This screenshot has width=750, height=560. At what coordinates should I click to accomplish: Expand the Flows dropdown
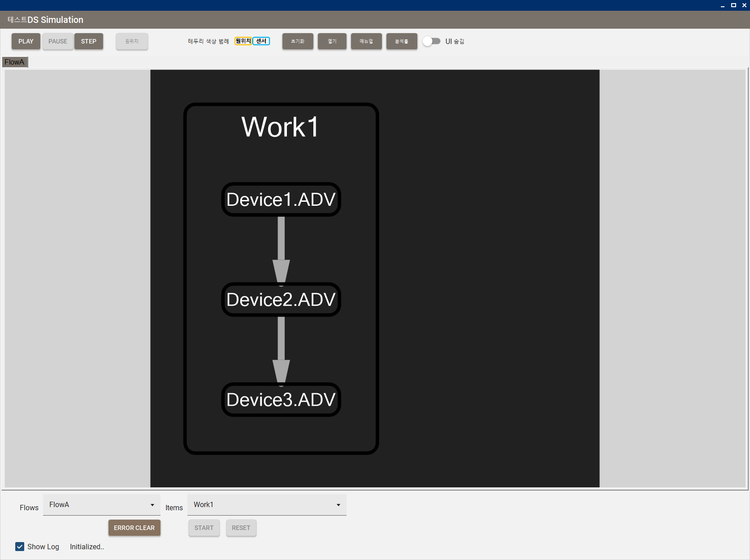tap(101, 505)
